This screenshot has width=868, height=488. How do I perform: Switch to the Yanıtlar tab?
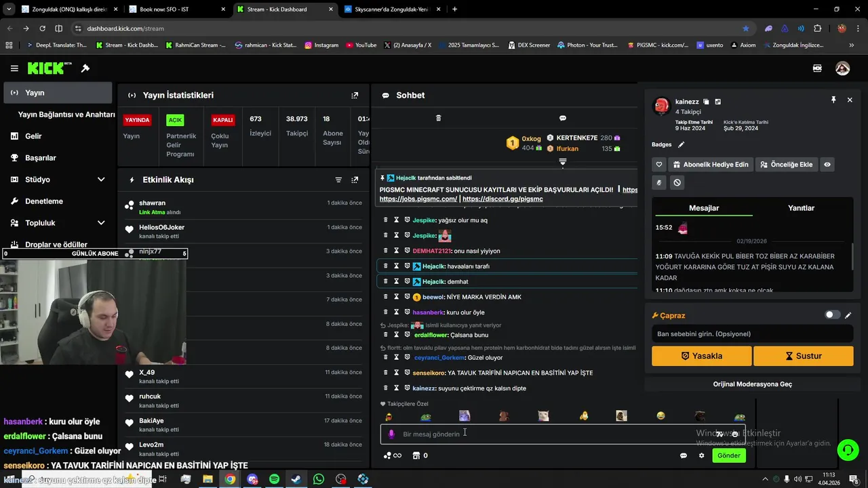(801, 208)
